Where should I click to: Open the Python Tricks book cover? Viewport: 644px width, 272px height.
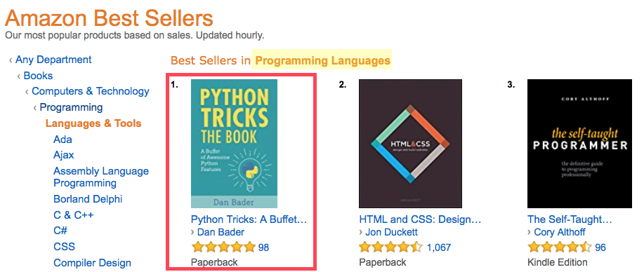coord(234,144)
